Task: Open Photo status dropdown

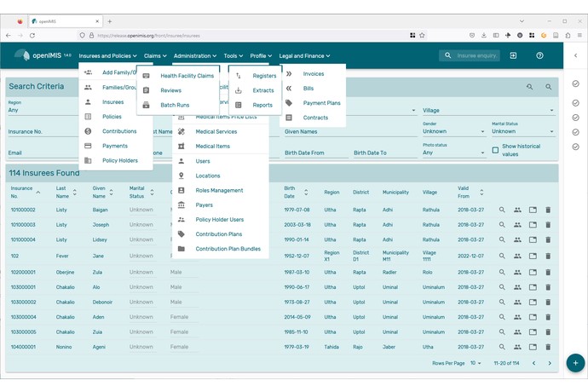Action: [453, 153]
